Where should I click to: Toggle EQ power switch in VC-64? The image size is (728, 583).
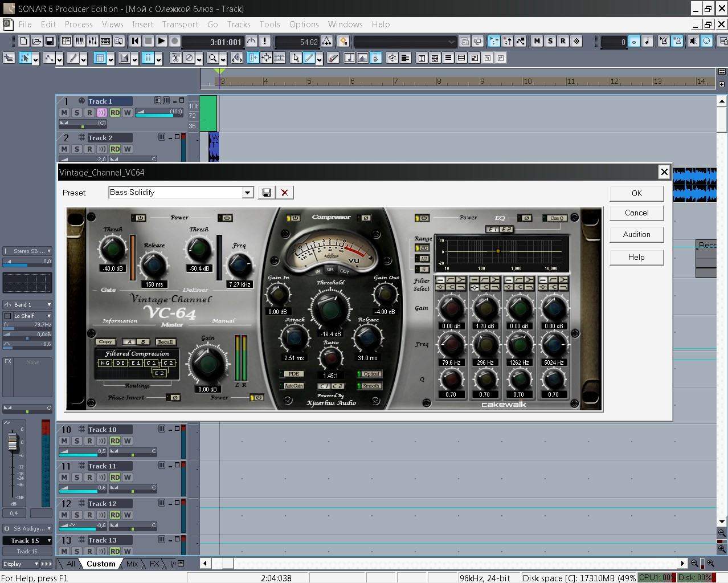[x=423, y=218]
